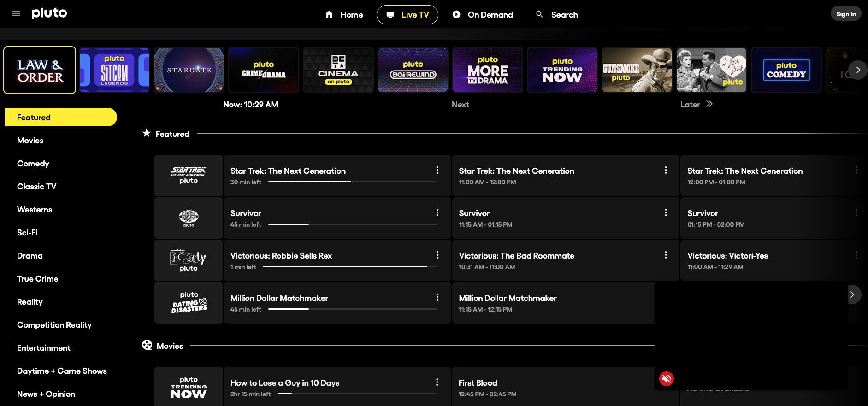Open options for Survivor 11:15 AM showing
Image resolution: width=868 pixels, height=406 pixels.
666,212
